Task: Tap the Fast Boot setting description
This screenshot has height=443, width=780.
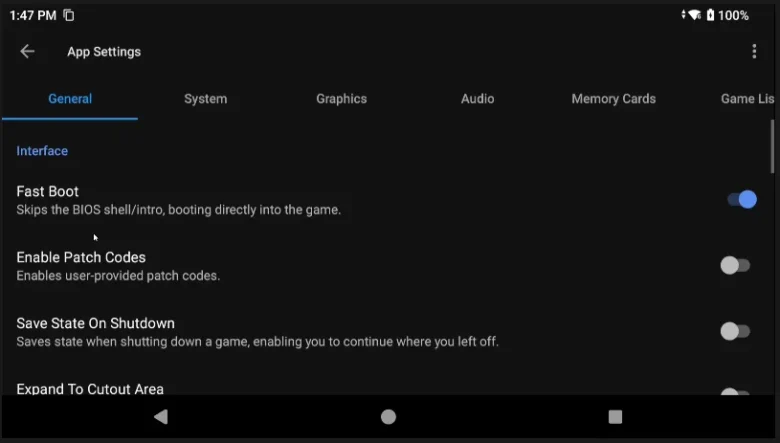Action: (x=179, y=210)
